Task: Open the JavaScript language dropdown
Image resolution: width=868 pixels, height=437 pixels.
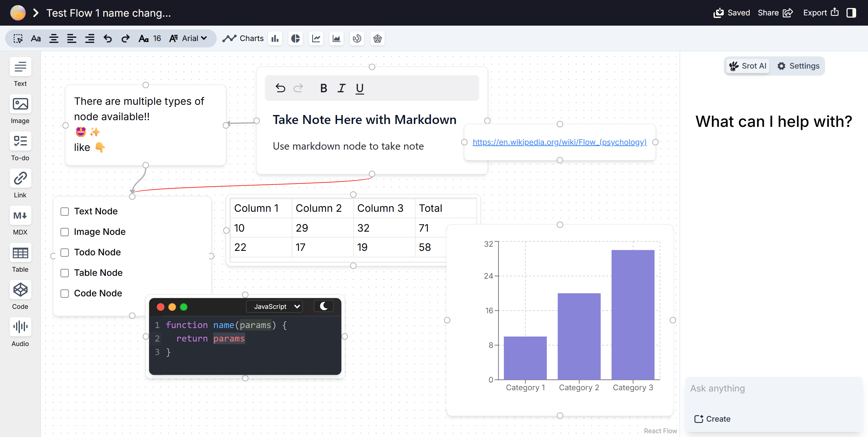Action: [x=274, y=307]
